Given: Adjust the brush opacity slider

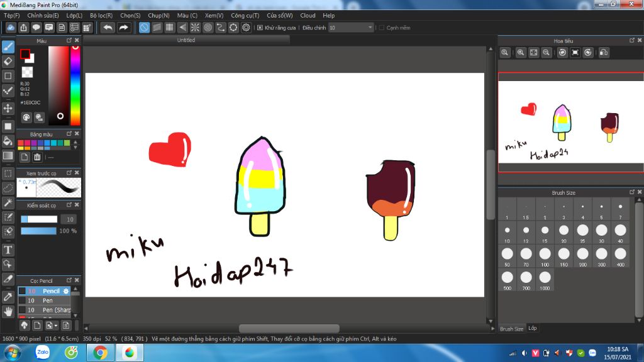Looking at the screenshot, I should pyautogui.click(x=38, y=231).
